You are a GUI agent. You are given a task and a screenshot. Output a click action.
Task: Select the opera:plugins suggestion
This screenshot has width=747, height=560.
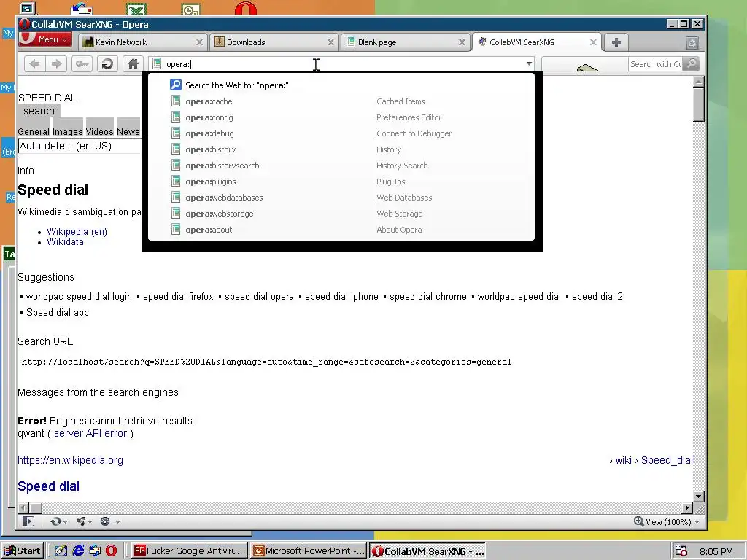click(341, 182)
